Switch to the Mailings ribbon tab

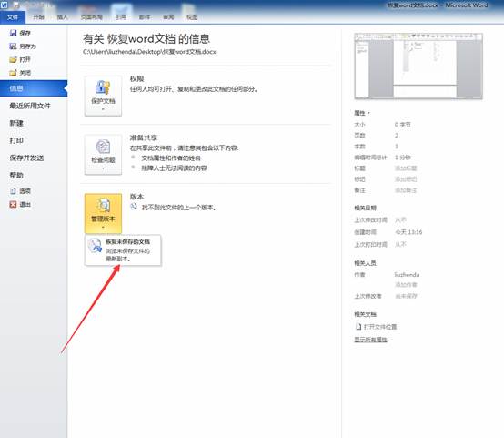(x=145, y=17)
